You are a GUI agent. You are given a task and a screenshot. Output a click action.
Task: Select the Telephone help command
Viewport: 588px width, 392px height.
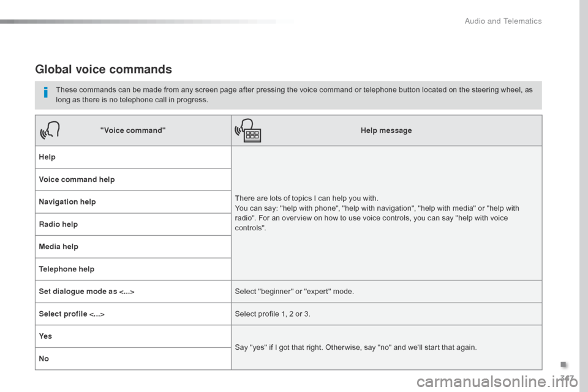coord(66,269)
